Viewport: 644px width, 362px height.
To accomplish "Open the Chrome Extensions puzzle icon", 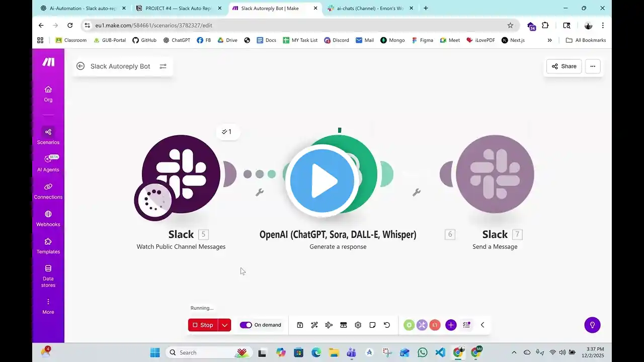I will pos(545,25).
